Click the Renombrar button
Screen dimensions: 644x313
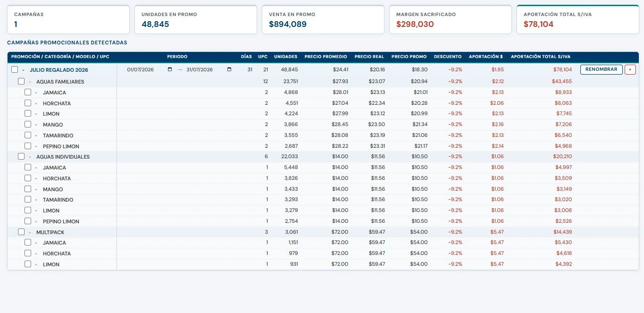(x=601, y=69)
